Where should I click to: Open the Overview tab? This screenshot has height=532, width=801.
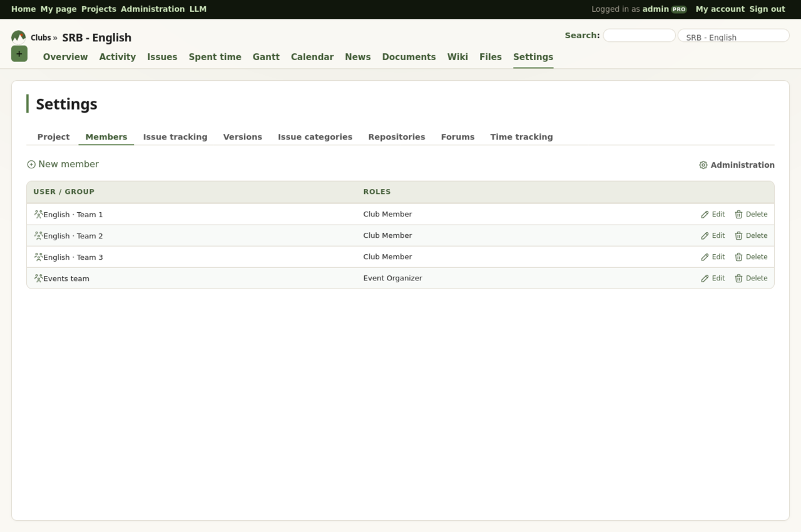tap(65, 57)
